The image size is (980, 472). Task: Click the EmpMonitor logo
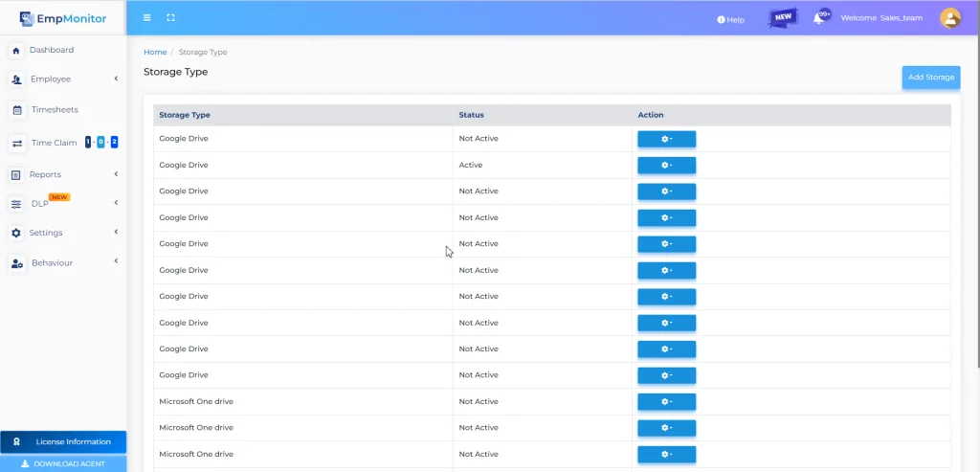pyautogui.click(x=63, y=18)
